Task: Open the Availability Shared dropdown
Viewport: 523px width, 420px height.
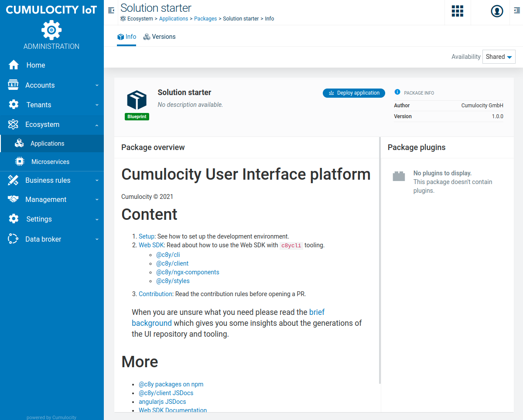Action: (x=499, y=57)
